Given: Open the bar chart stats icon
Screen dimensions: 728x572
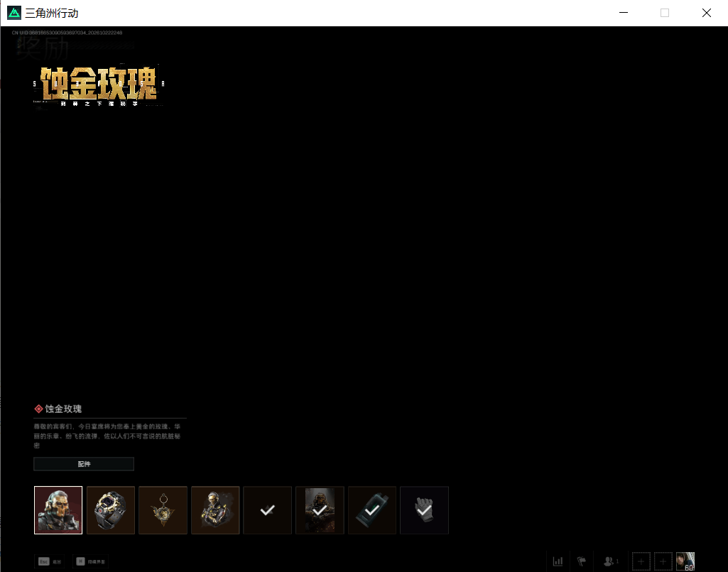Looking at the screenshot, I should pos(558,561).
